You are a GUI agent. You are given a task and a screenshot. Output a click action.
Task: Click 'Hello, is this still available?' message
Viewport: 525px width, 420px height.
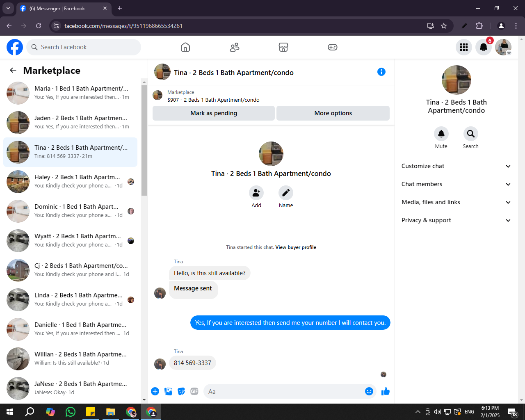pos(210,273)
